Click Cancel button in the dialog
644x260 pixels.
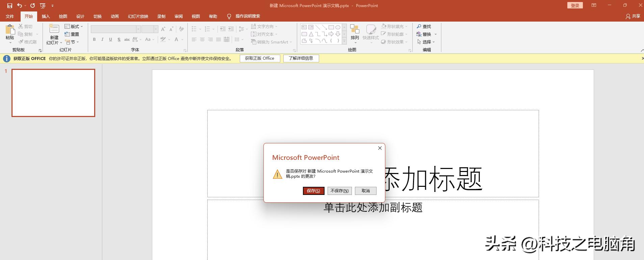point(366,191)
